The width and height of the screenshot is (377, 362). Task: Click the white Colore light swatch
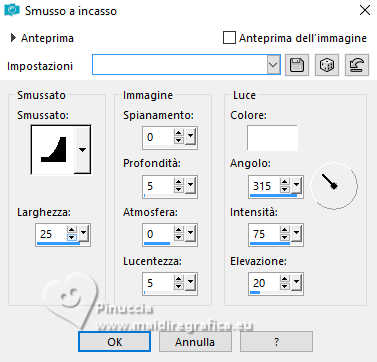click(272, 138)
